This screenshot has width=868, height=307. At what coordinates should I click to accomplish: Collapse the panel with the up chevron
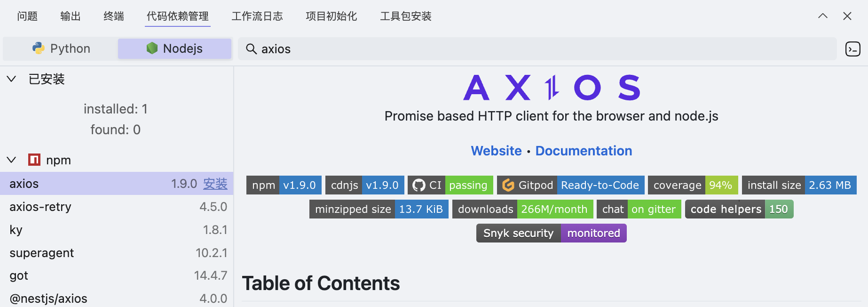tap(822, 16)
